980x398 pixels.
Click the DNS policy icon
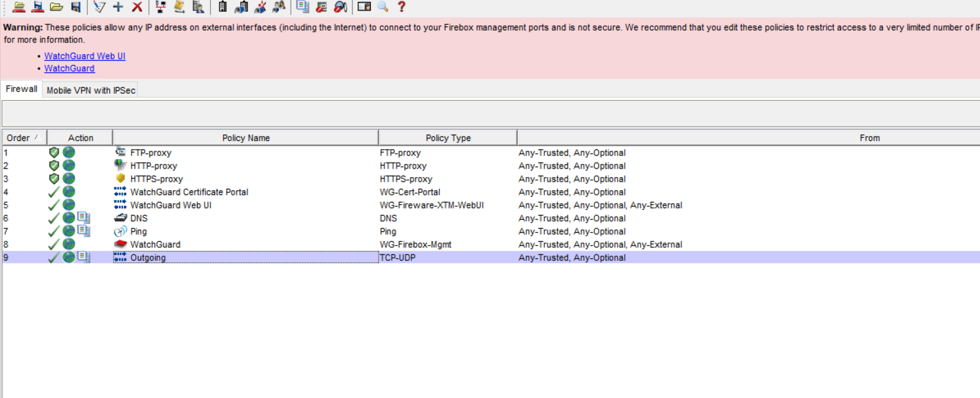tap(120, 218)
